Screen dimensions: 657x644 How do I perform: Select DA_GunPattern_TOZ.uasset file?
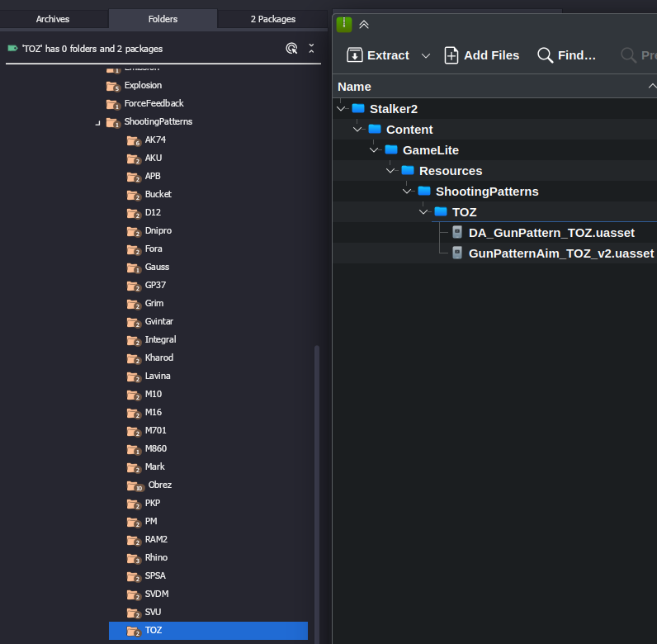(x=551, y=233)
